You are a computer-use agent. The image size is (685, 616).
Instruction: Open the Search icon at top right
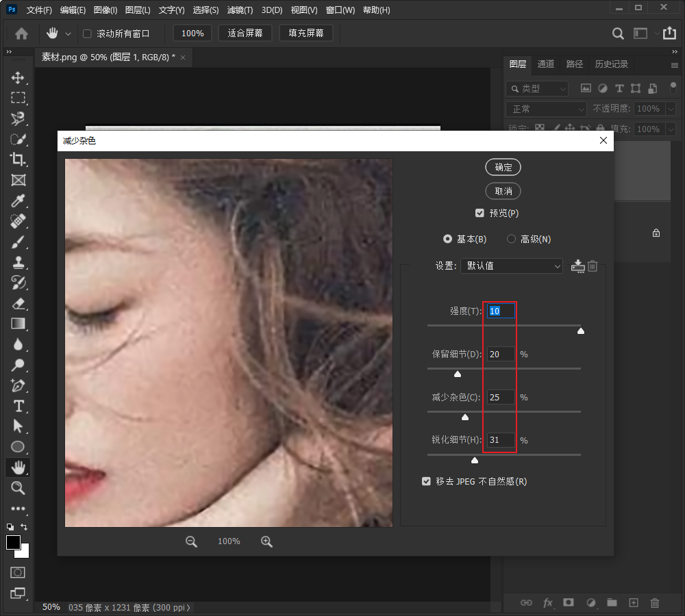click(x=618, y=34)
